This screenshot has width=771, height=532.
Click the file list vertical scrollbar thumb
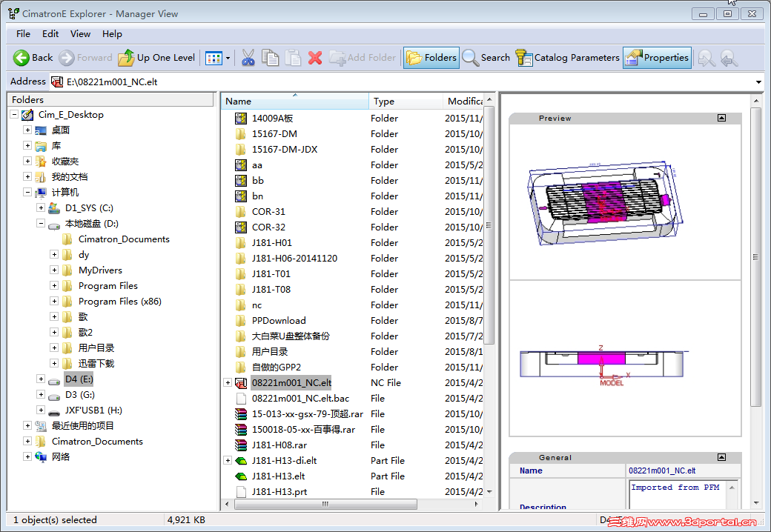(489, 225)
